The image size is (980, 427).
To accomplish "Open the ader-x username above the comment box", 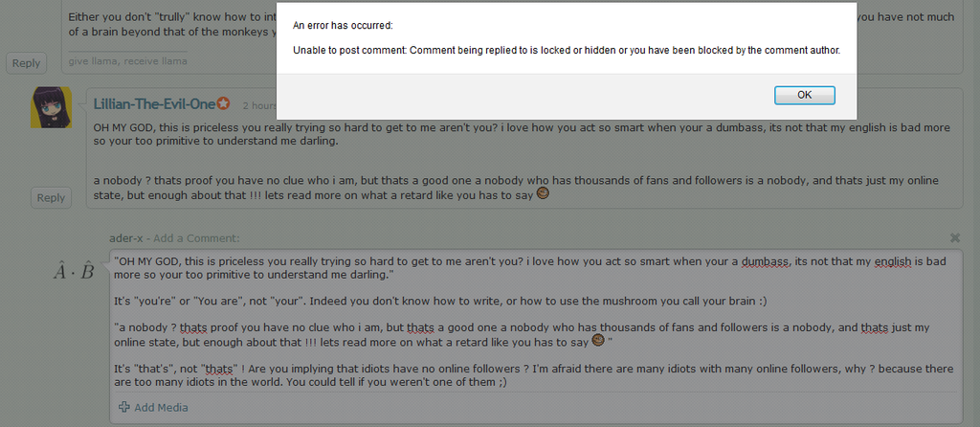I will pos(125,238).
